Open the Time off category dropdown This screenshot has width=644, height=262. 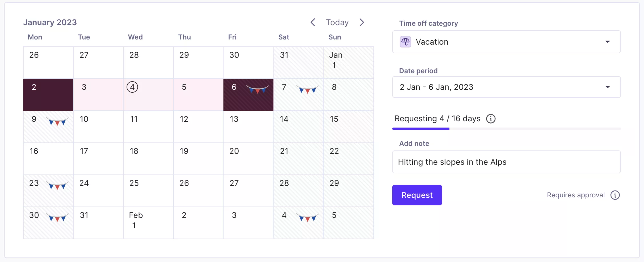506,42
